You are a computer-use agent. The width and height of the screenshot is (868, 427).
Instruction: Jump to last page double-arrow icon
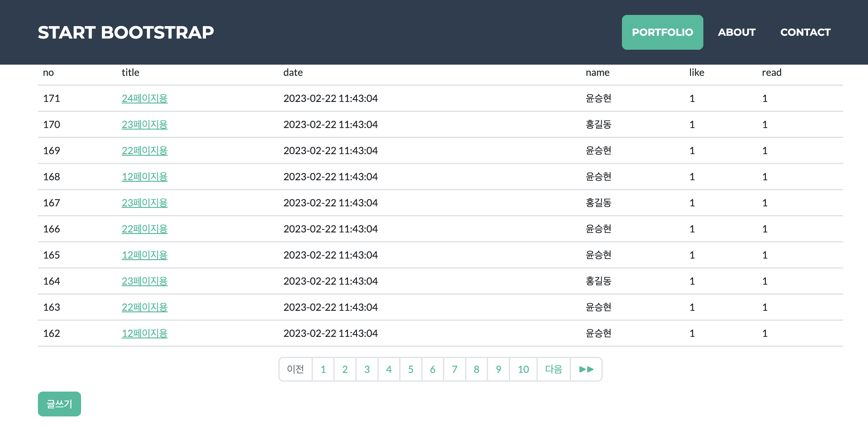[586, 369]
